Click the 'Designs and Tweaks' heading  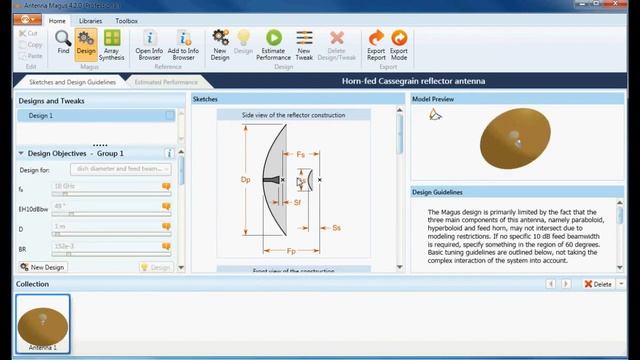tap(51, 101)
